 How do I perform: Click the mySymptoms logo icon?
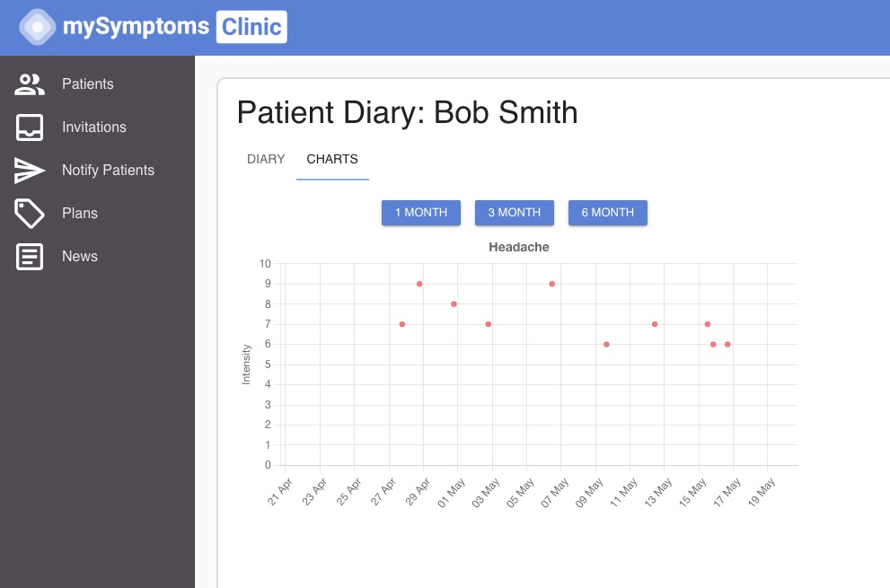click(37, 27)
